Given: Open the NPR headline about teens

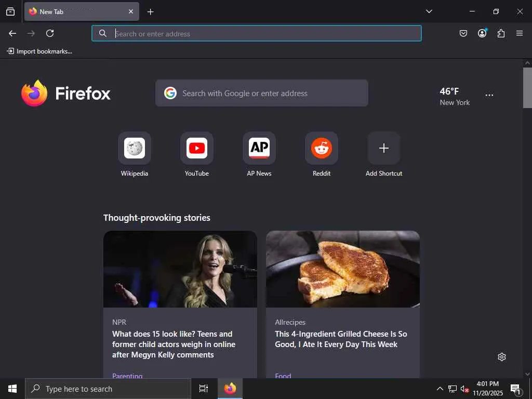Looking at the screenshot, I should tap(174, 344).
